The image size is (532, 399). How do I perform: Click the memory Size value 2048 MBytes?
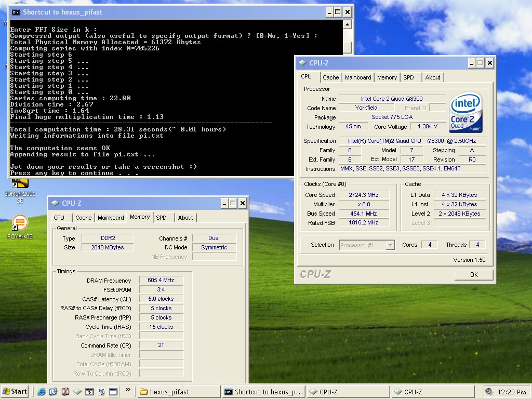pyautogui.click(x=108, y=247)
